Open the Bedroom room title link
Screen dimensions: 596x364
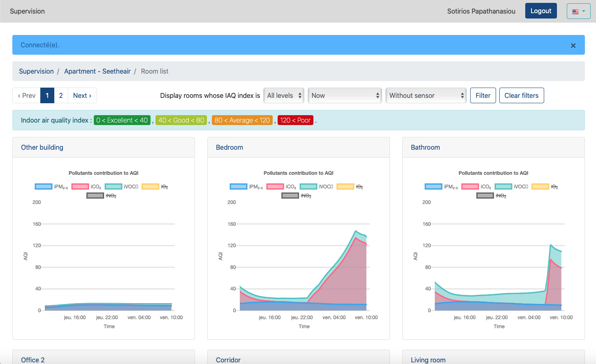(229, 147)
